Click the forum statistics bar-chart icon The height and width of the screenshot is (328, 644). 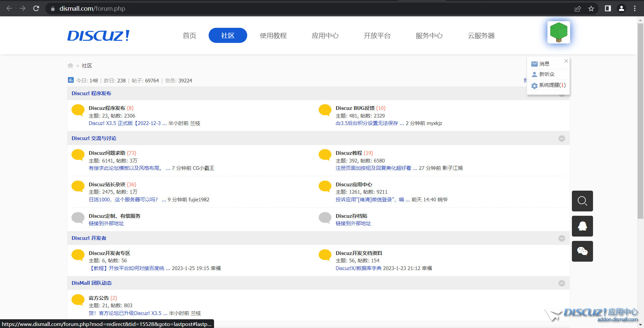click(x=71, y=80)
